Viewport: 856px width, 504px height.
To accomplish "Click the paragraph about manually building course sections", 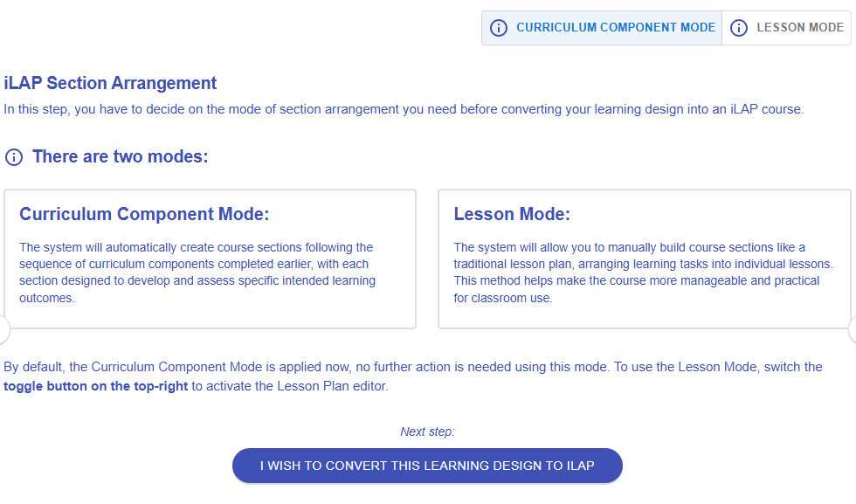I will click(x=643, y=273).
